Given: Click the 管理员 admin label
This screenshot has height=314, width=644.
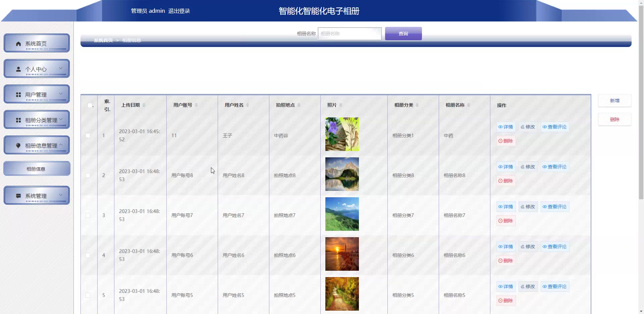Looking at the screenshot, I should point(148,11).
